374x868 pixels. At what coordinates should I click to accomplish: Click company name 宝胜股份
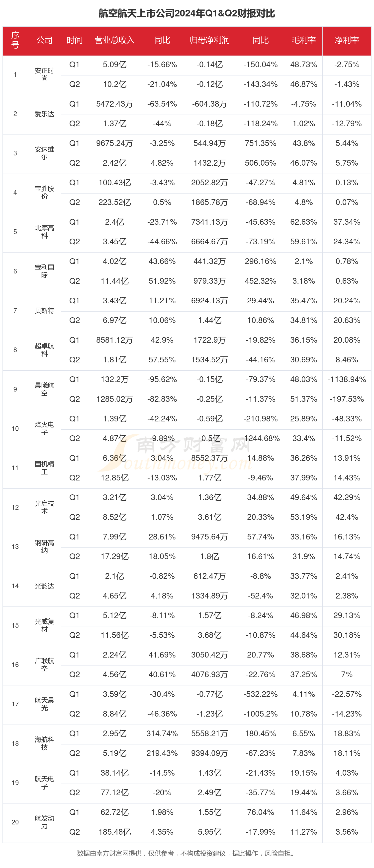45,192
